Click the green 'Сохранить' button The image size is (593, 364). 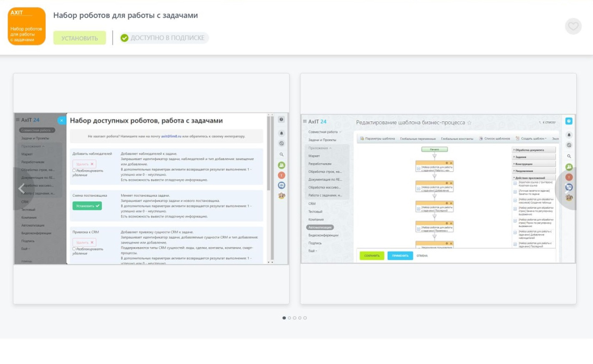click(372, 256)
